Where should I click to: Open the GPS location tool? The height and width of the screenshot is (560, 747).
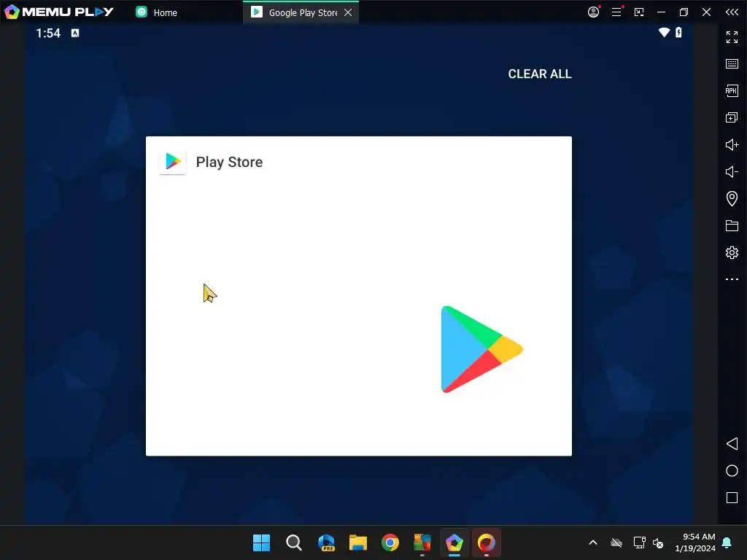click(x=732, y=198)
